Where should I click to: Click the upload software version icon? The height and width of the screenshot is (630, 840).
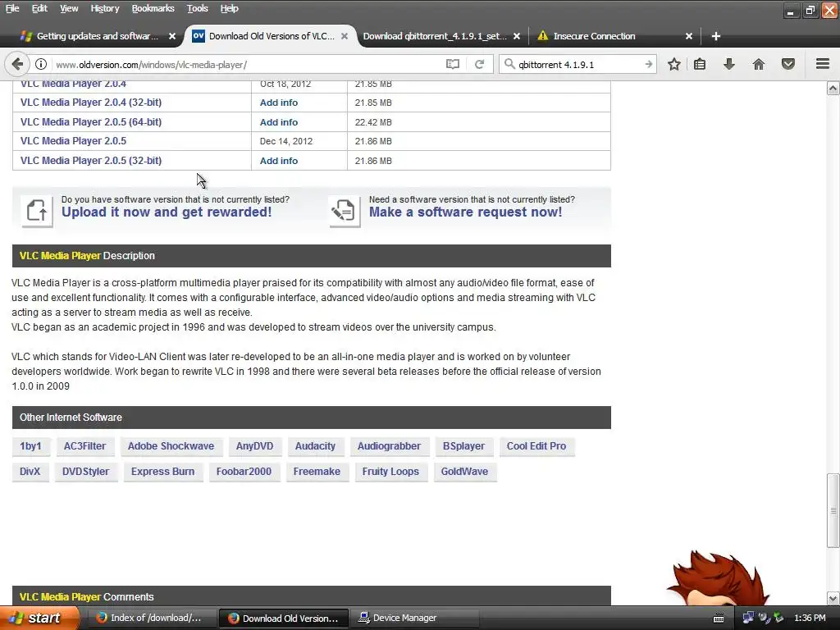(x=37, y=211)
